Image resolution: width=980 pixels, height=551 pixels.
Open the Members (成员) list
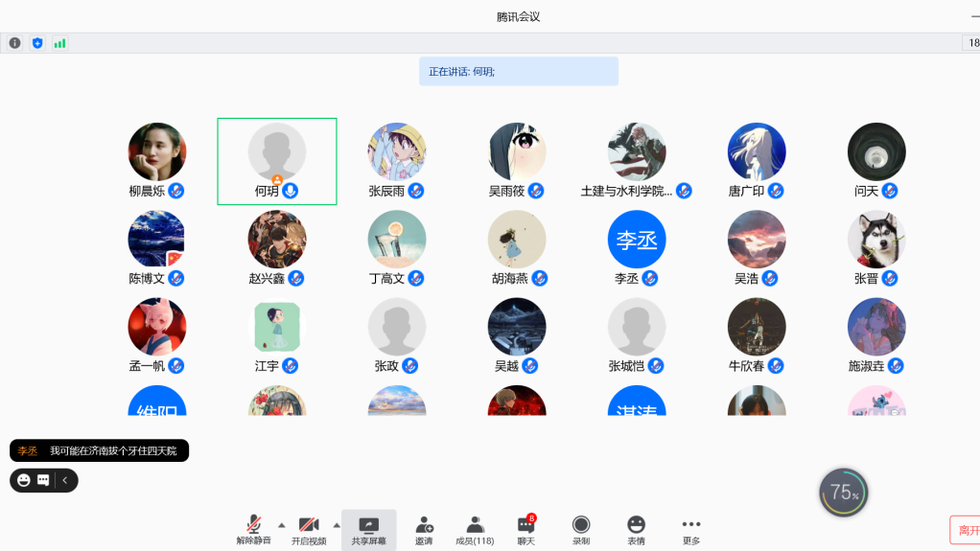coord(474,529)
